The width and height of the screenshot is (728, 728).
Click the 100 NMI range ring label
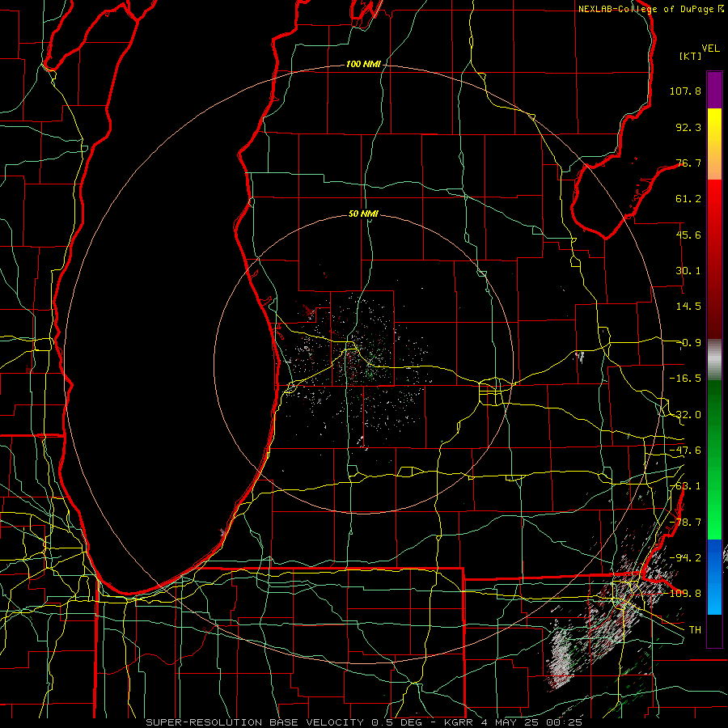click(363, 64)
